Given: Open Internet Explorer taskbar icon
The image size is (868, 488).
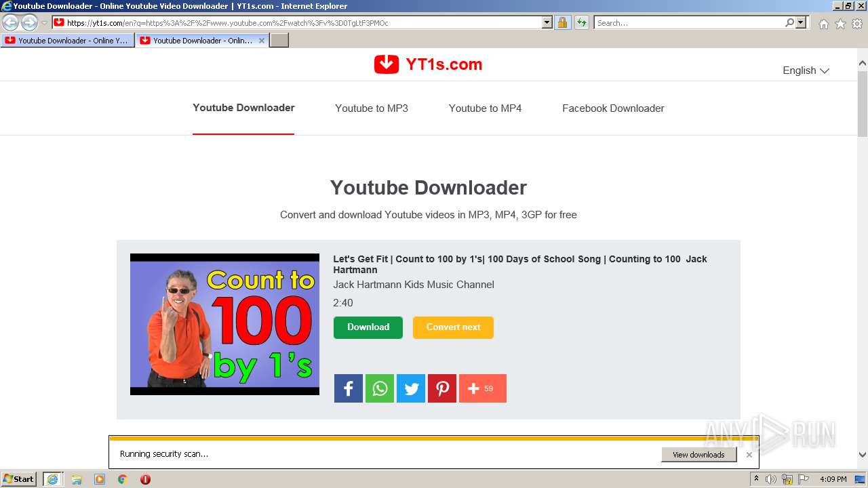Looking at the screenshot, I should click(x=53, y=479).
